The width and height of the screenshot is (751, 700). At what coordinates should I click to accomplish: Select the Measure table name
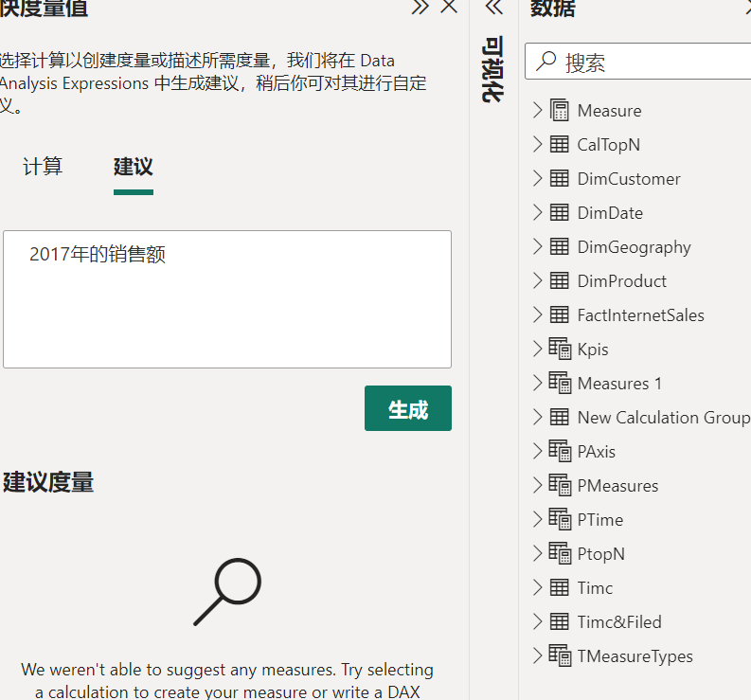(x=609, y=111)
